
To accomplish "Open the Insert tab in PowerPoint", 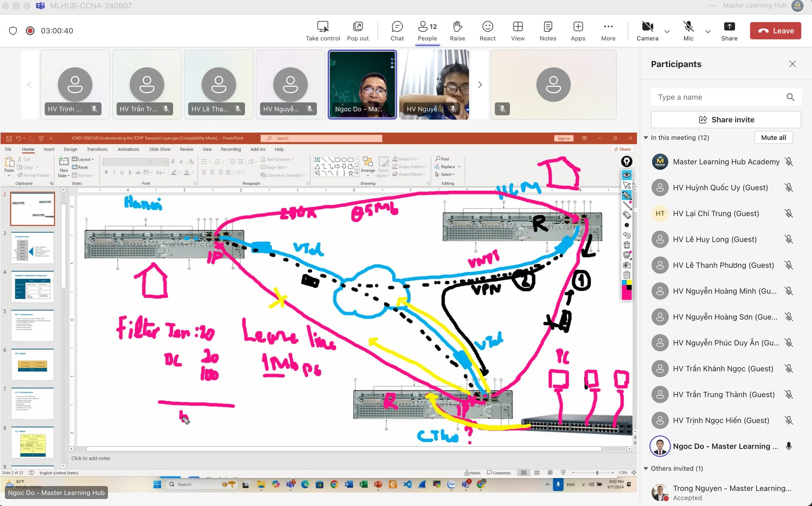I will [x=49, y=149].
